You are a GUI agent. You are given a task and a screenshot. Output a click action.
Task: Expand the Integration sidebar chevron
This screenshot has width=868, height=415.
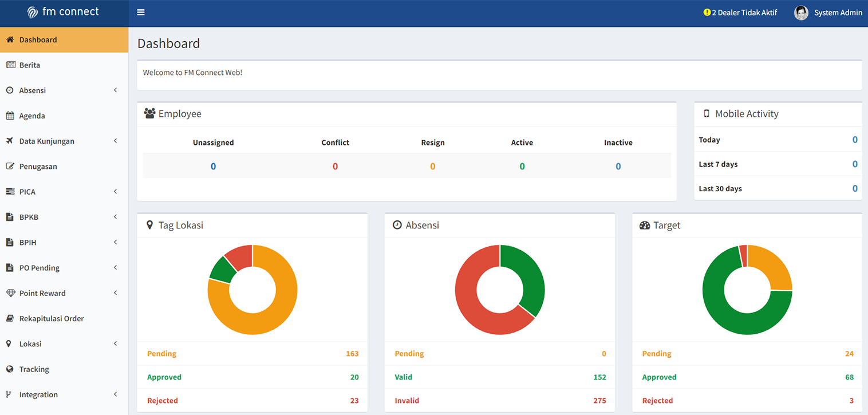115,394
